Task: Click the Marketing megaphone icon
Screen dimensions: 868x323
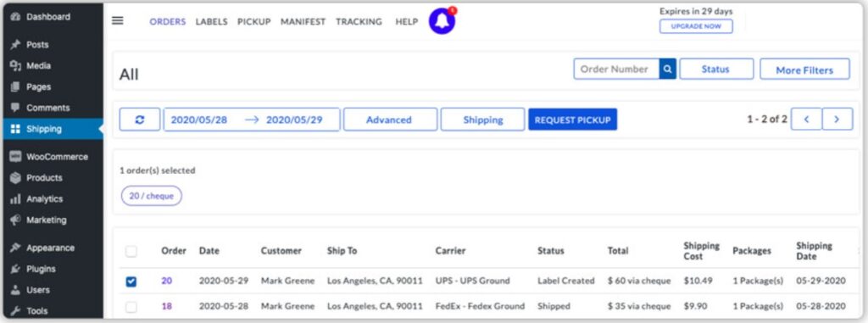Action: tap(15, 220)
